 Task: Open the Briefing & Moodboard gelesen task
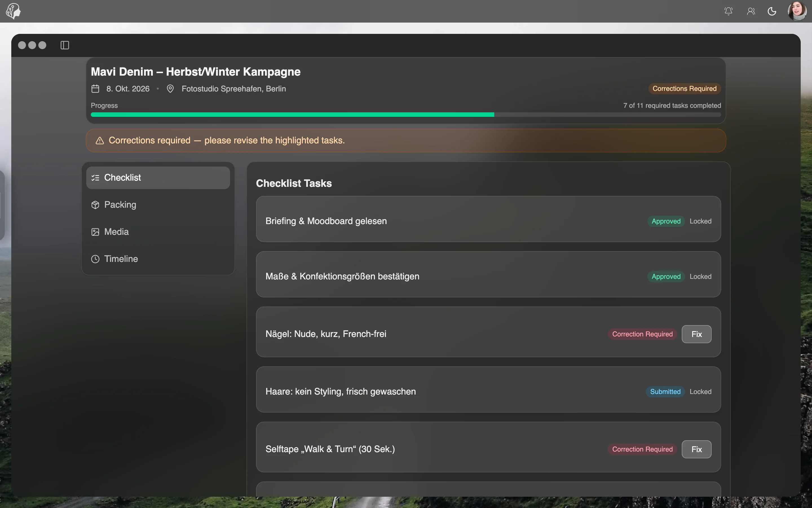click(x=488, y=219)
